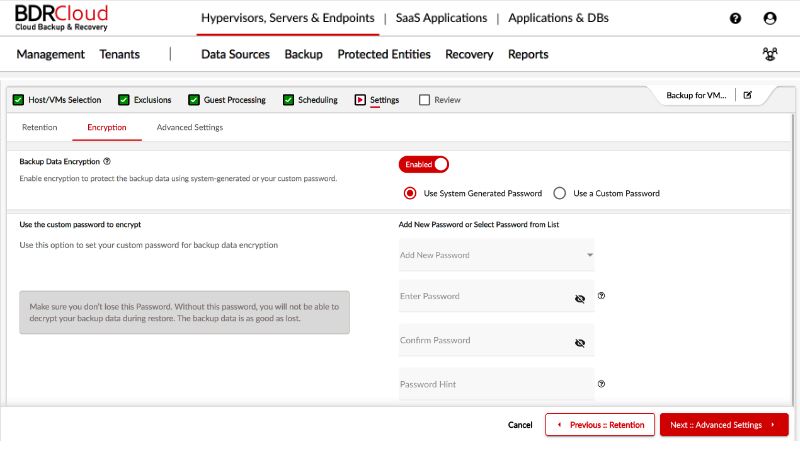Switch to the Retention tab
Viewport: 800px width, 450px height.
40,128
